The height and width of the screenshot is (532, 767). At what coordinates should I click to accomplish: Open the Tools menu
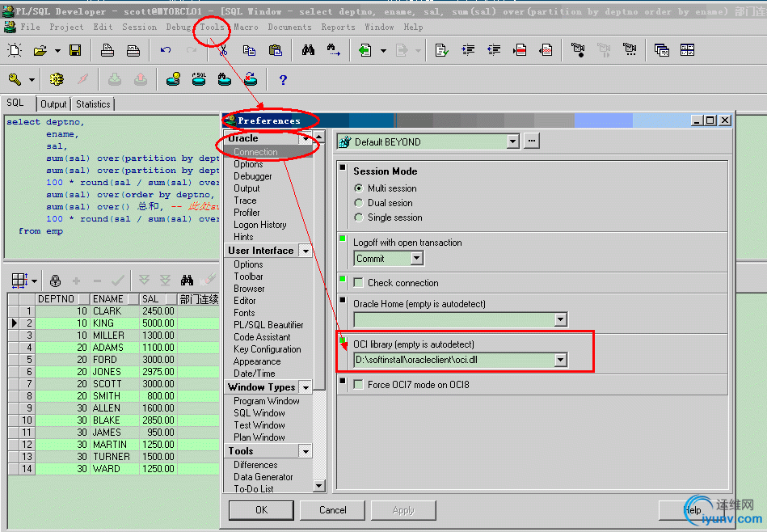[x=212, y=27]
